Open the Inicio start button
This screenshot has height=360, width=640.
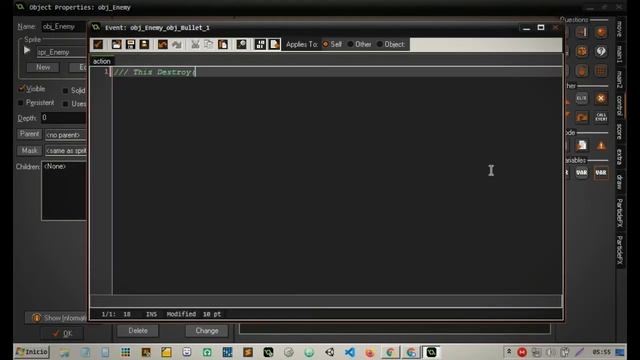tap(32, 352)
